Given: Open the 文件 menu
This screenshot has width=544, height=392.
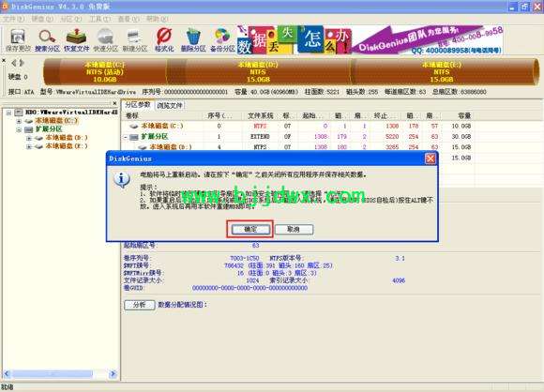Looking at the screenshot, I should [14, 19].
